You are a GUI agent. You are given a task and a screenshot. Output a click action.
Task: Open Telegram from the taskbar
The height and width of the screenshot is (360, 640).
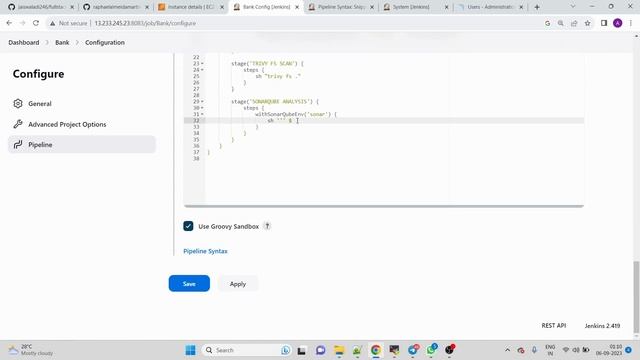point(413,350)
